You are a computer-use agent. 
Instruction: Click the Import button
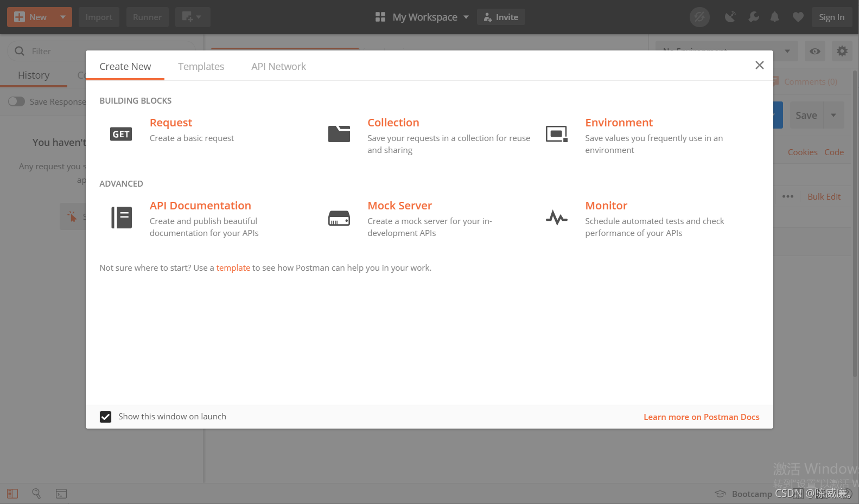click(99, 17)
